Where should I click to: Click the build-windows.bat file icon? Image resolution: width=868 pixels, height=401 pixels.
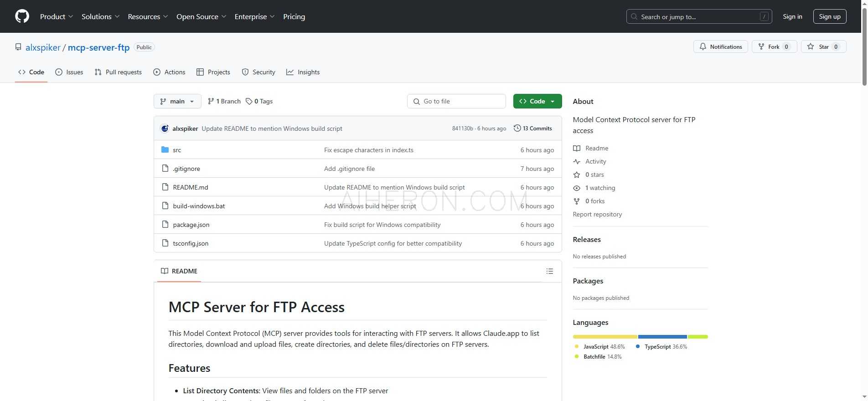click(165, 206)
